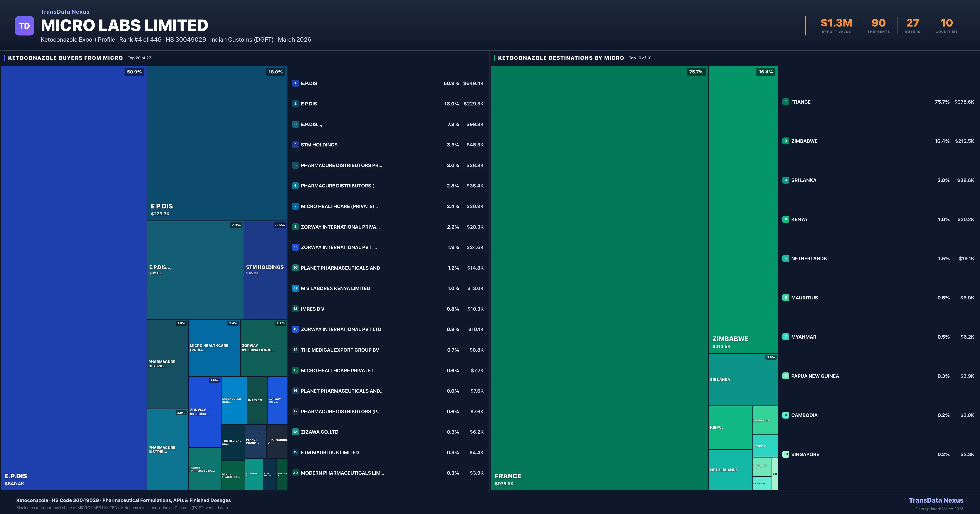Click rank badge 1 beside FRANCE
980x514 pixels.
coord(786,102)
